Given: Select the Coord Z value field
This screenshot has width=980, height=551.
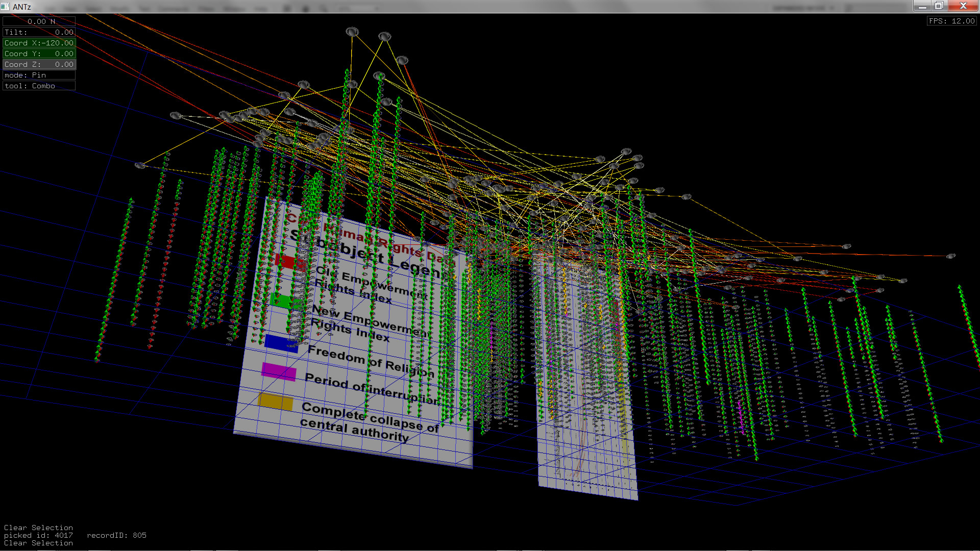Looking at the screenshot, I should pos(39,64).
